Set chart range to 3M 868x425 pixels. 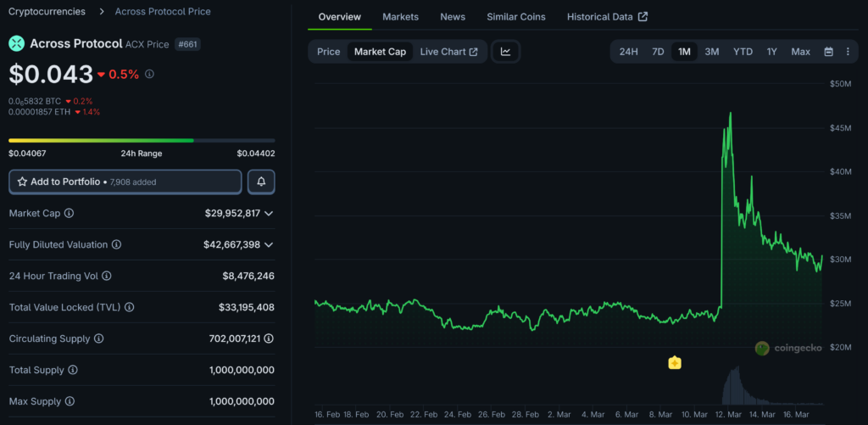pyautogui.click(x=711, y=52)
